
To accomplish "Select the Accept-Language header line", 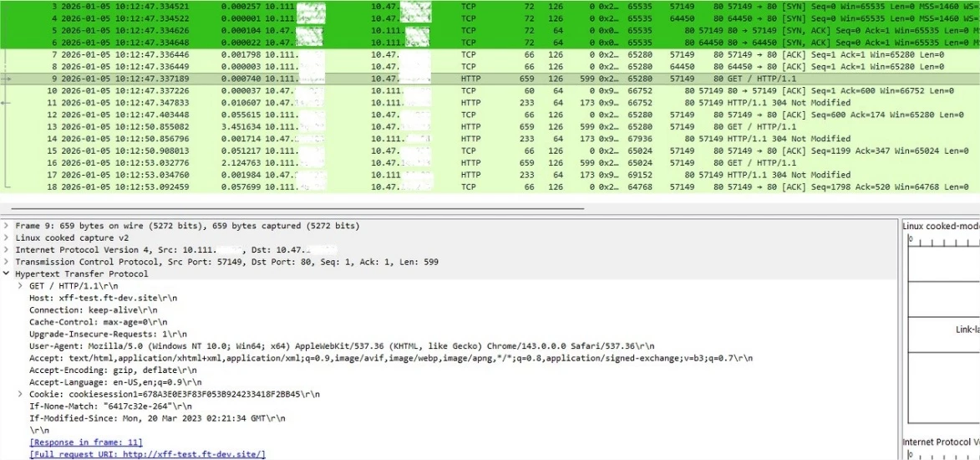I will point(115,382).
